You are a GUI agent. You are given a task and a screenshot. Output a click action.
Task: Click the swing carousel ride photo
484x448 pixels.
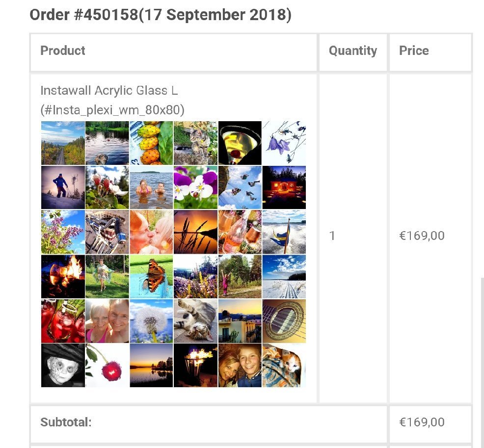tap(240, 187)
